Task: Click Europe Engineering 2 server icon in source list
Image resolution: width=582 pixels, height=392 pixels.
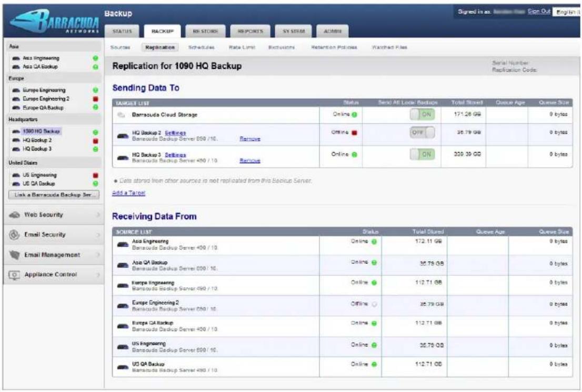Action: 123,306
